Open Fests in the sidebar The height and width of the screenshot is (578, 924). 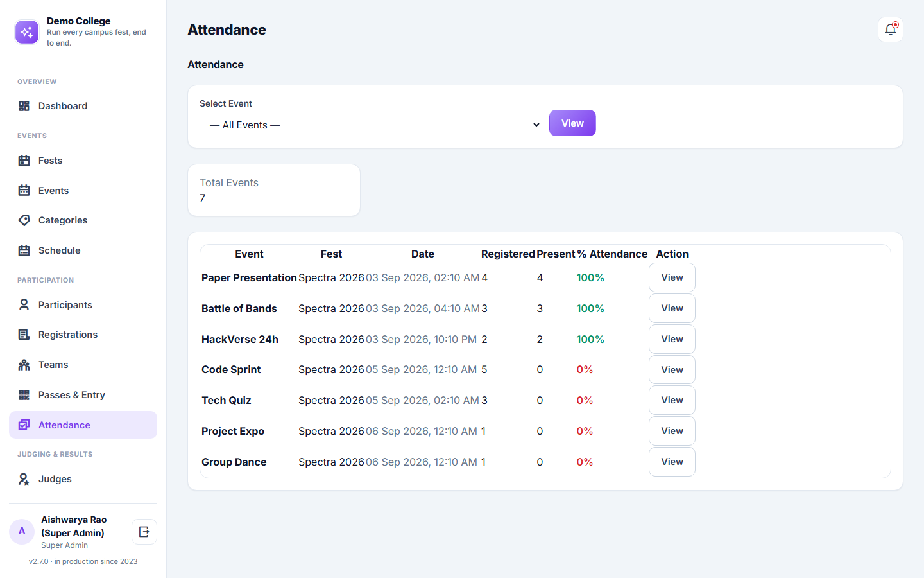pyautogui.click(x=83, y=161)
